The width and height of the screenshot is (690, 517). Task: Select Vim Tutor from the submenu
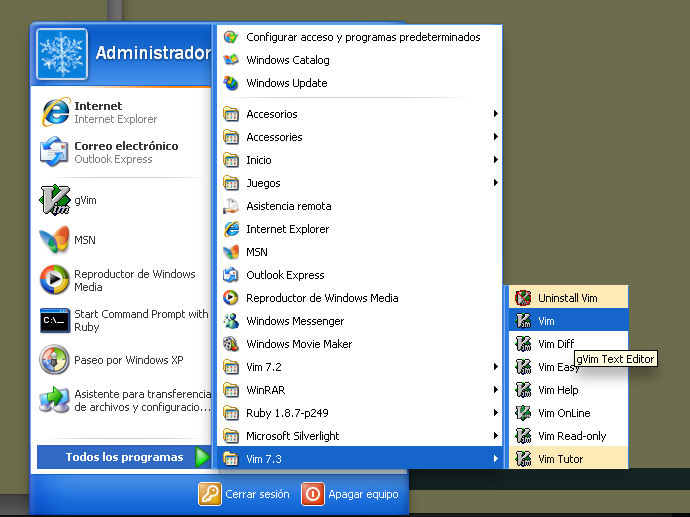point(560,459)
